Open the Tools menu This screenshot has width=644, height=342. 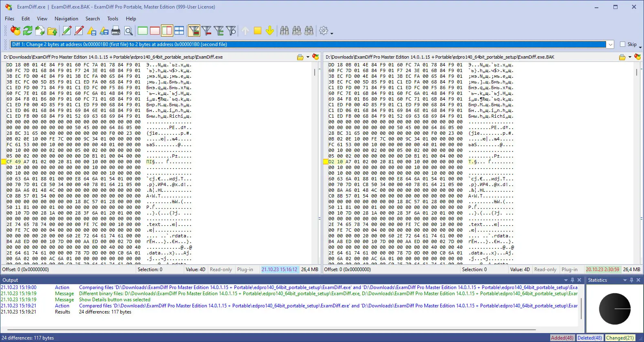pos(113,19)
